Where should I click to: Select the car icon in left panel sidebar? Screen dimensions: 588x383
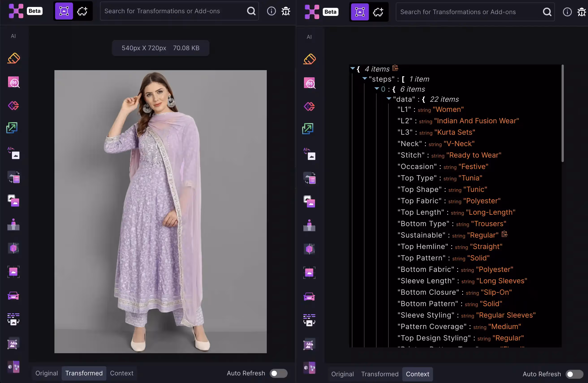click(x=13, y=296)
